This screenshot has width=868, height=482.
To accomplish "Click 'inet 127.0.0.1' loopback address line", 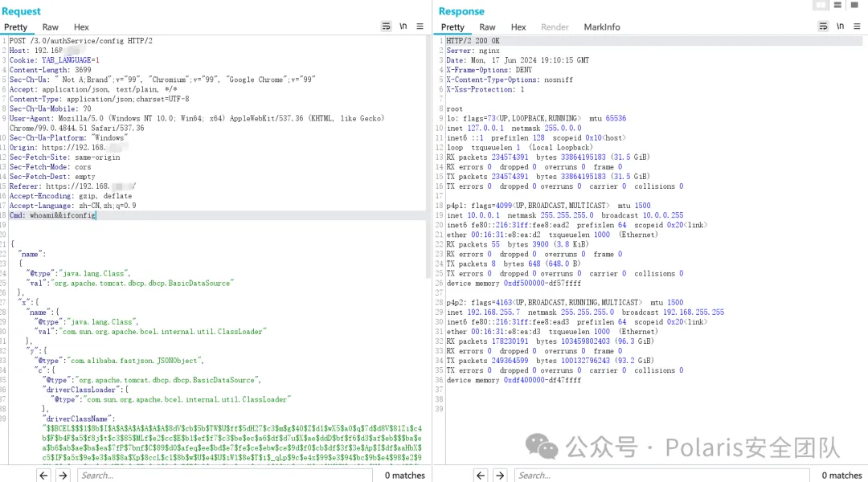I will (x=514, y=128).
